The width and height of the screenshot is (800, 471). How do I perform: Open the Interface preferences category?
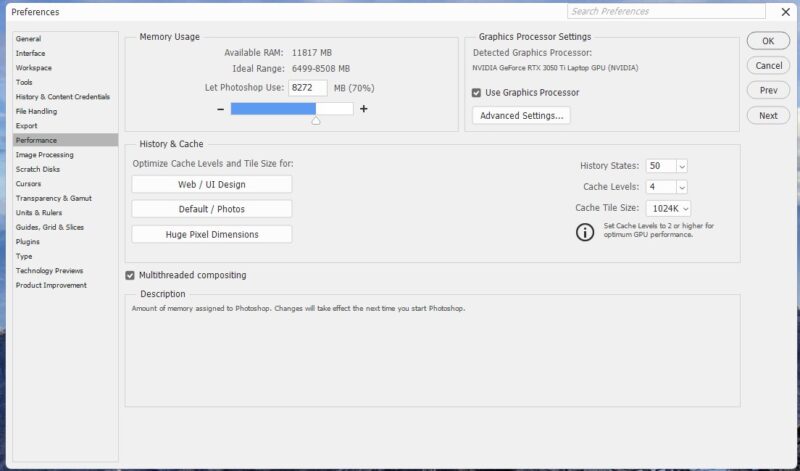point(65,53)
